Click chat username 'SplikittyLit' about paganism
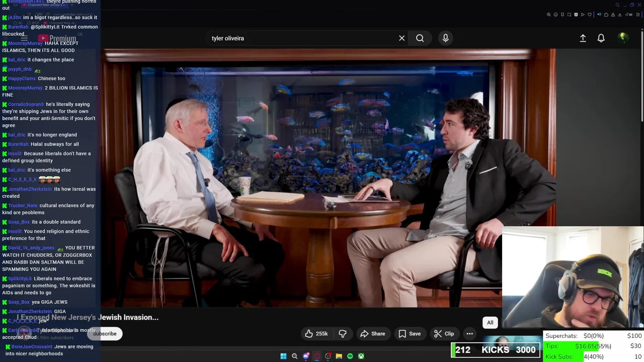The height and width of the screenshot is (362, 644). click(x=20, y=279)
